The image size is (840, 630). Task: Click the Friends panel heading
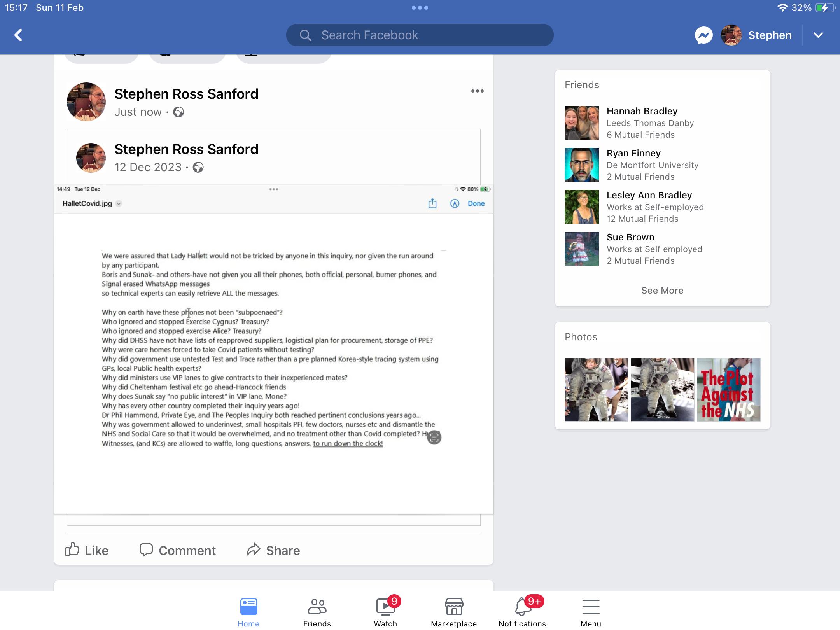pos(582,85)
